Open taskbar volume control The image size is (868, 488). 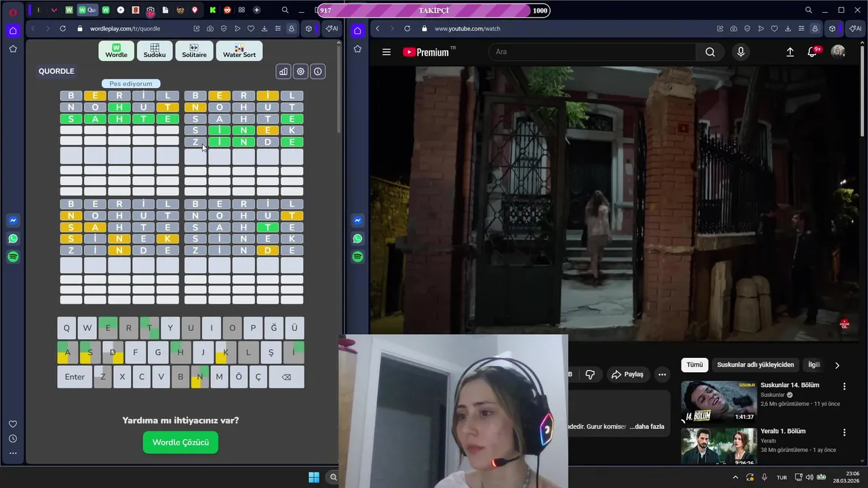click(x=809, y=477)
